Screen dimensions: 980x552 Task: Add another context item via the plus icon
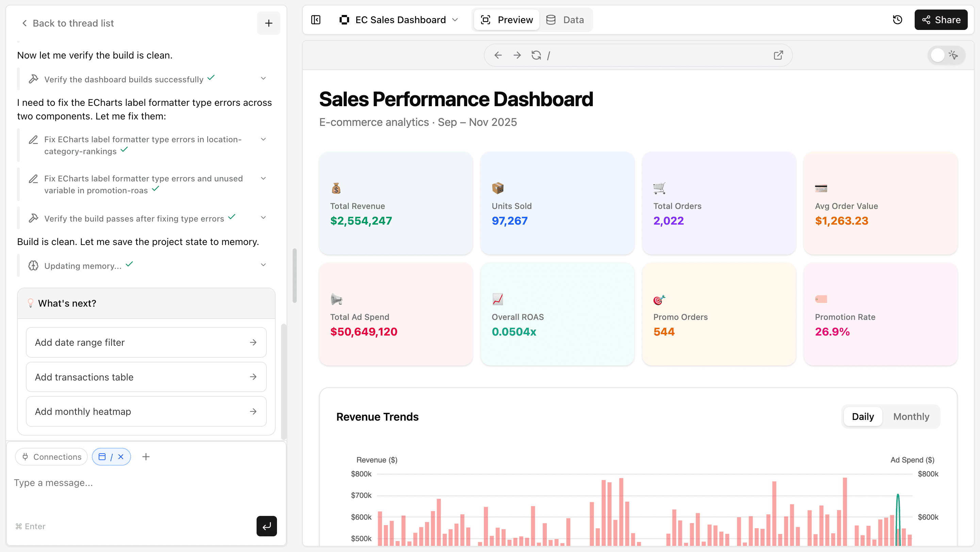(146, 456)
